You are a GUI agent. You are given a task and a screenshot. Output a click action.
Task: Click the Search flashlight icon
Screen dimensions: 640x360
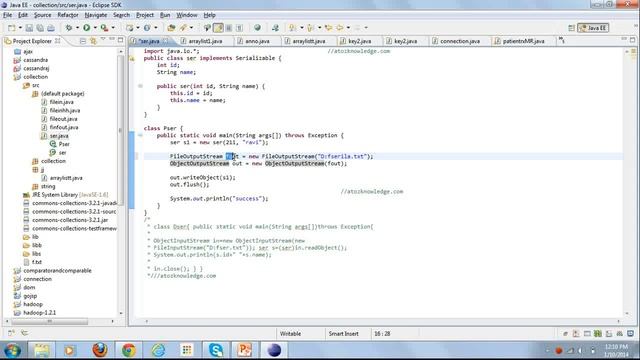coord(183,28)
